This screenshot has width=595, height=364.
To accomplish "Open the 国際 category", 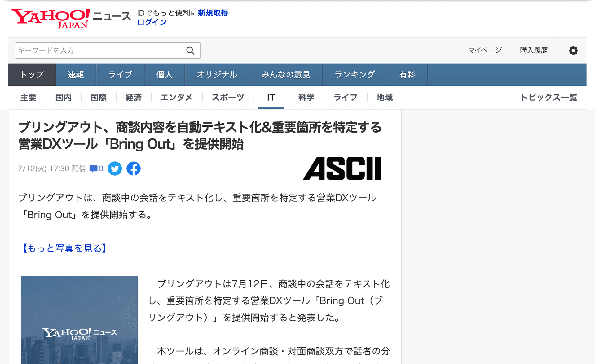I will 98,98.
